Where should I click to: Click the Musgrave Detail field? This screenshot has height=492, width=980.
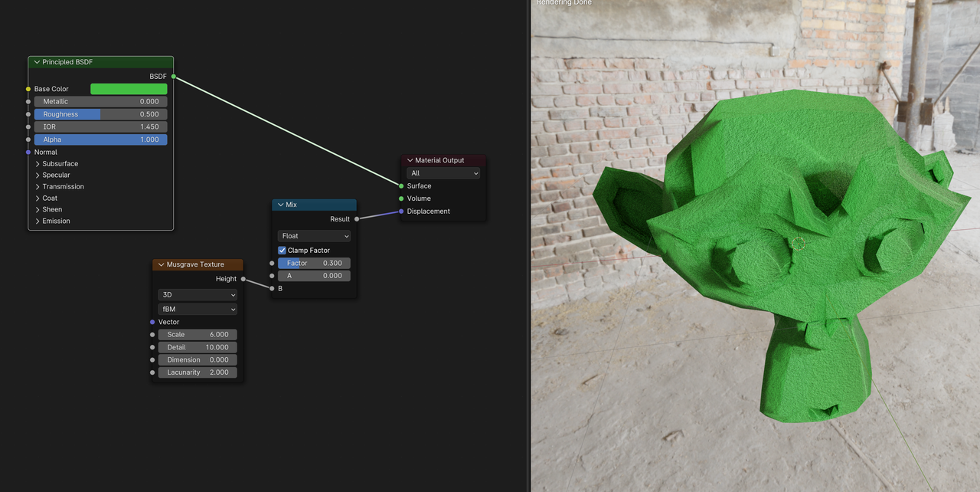tap(198, 347)
